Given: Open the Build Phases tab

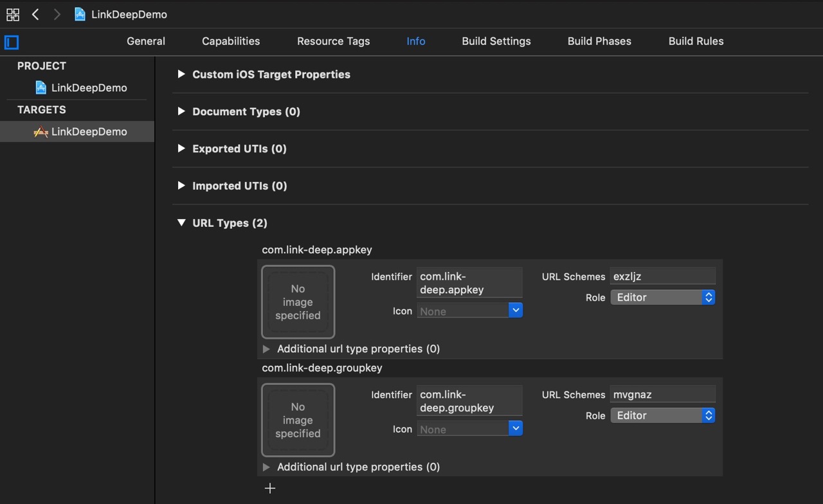Looking at the screenshot, I should point(599,41).
